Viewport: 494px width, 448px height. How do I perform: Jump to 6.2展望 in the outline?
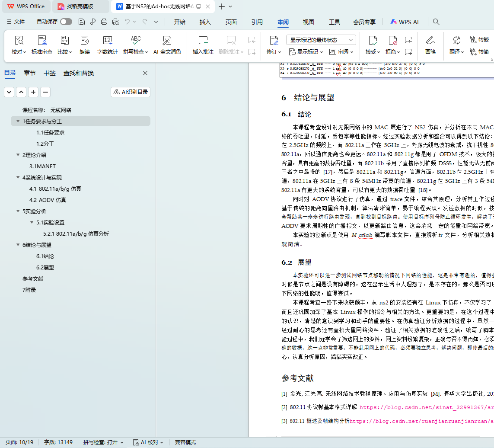(45, 268)
